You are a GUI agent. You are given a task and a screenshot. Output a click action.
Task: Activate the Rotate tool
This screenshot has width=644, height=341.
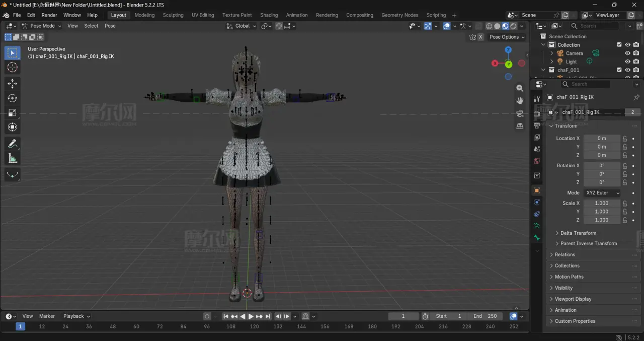click(x=13, y=98)
